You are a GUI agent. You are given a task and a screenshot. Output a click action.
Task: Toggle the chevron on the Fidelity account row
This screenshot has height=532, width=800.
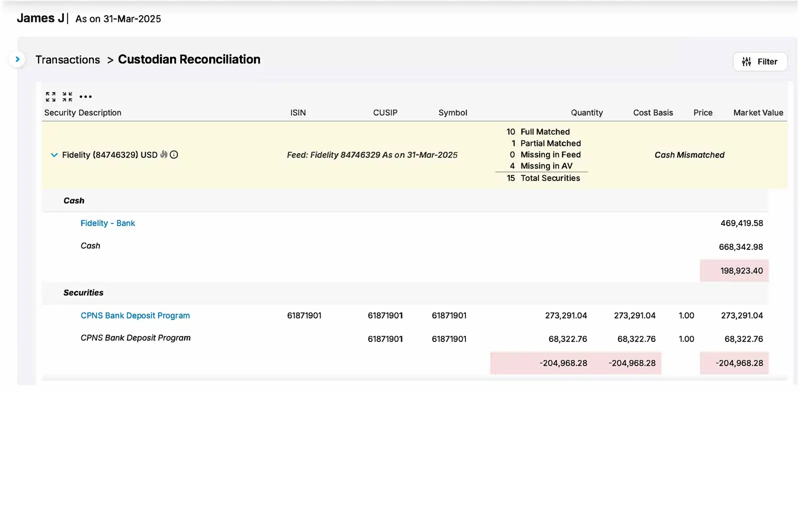pos(54,155)
